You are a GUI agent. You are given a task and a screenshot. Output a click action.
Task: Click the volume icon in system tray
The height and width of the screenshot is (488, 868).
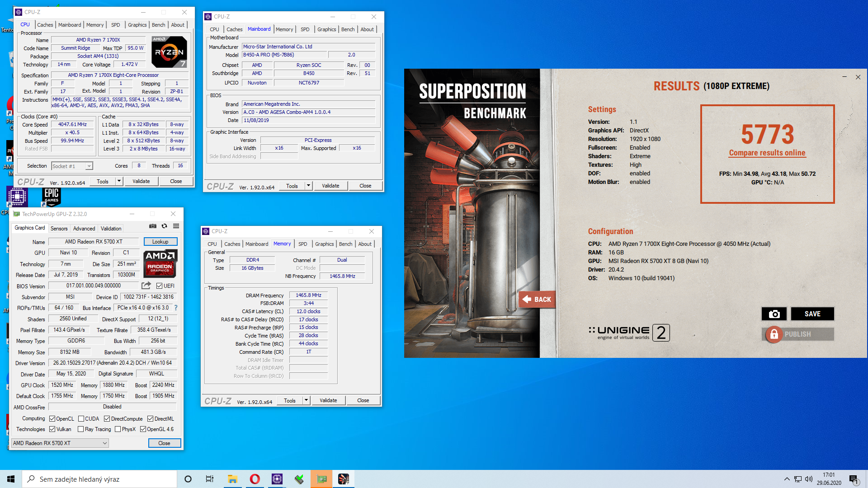pos(809,479)
